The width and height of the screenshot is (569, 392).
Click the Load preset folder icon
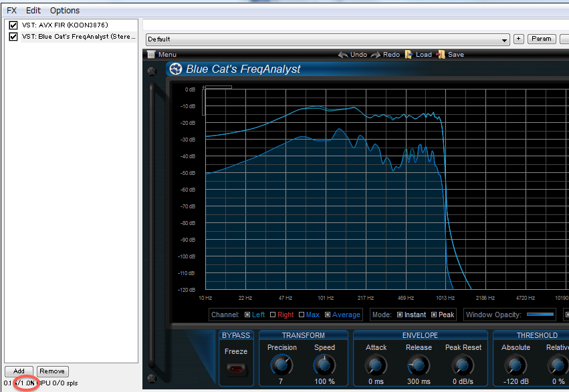(x=409, y=54)
